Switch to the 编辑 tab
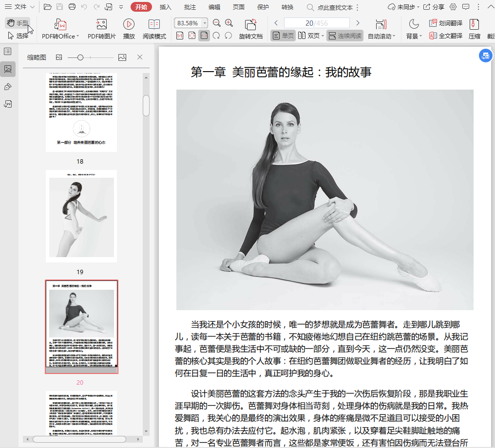This screenshot has width=495, height=448. (214, 7)
